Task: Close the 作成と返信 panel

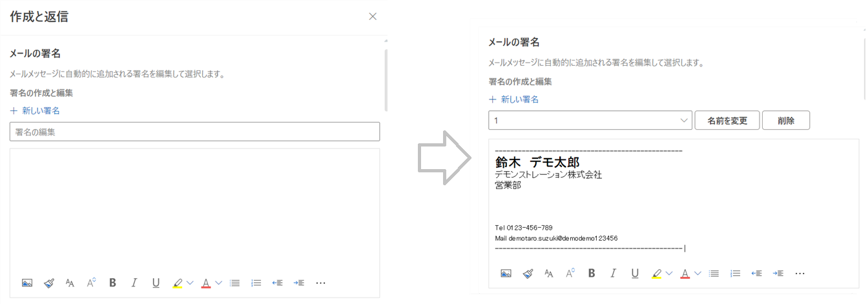Action: pyautogui.click(x=373, y=17)
